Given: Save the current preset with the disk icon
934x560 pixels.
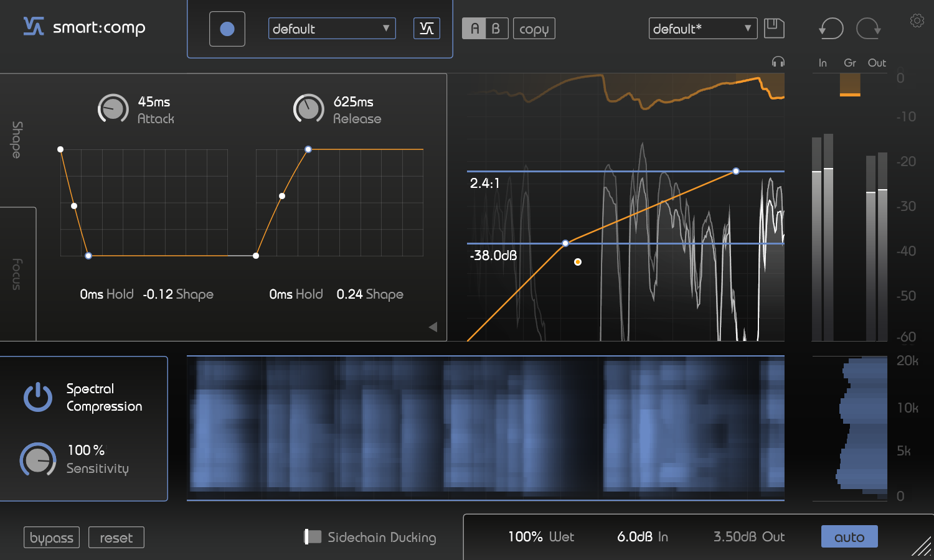Looking at the screenshot, I should [774, 28].
